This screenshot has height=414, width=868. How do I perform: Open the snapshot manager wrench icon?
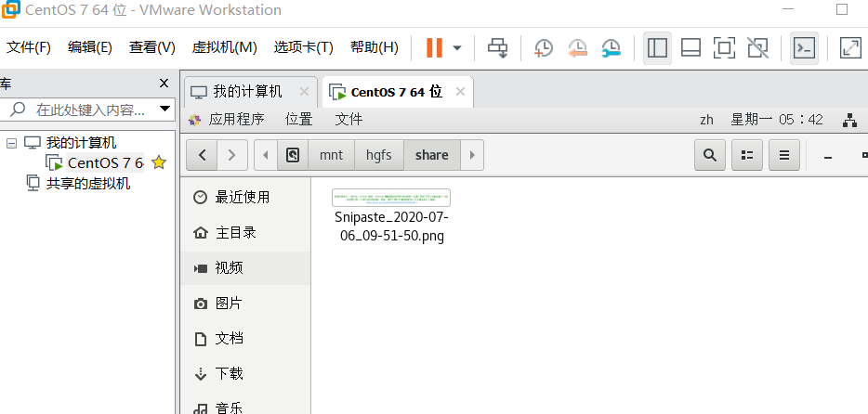[x=612, y=47]
